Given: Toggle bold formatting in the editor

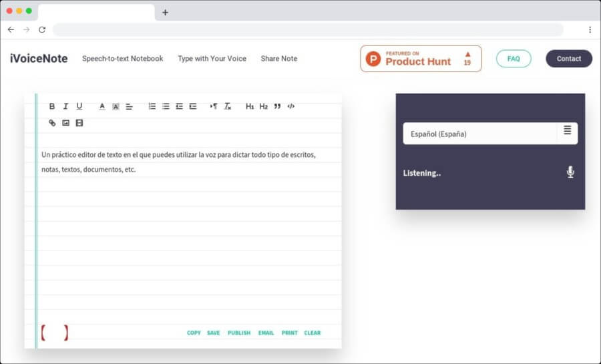Looking at the screenshot, I should point(51,106).
